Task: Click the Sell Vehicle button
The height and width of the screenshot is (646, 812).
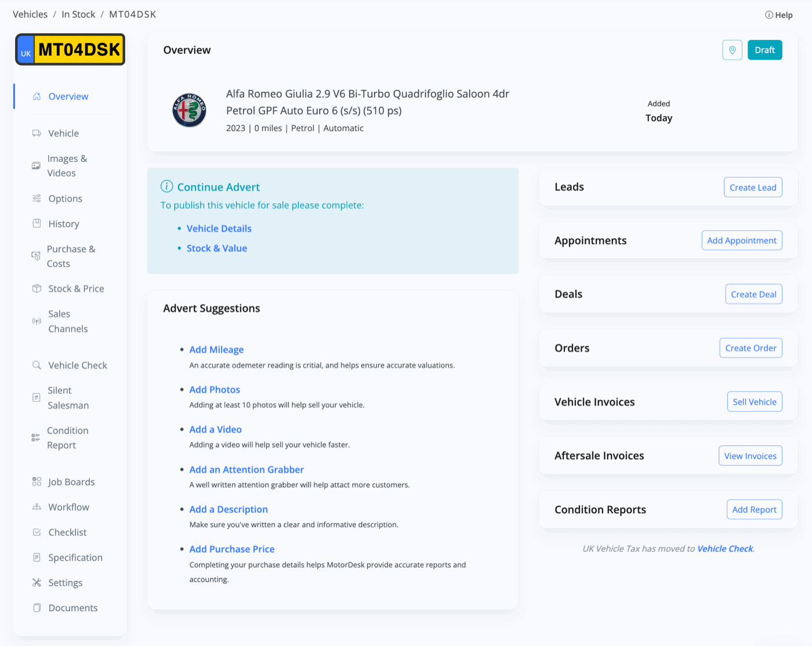Action: coord(755,402)
